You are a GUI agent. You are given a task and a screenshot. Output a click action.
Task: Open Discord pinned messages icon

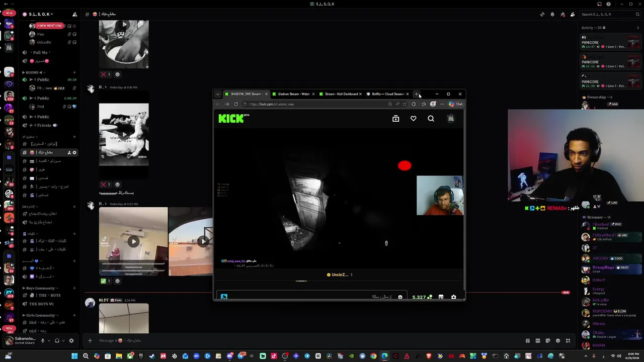(562, 14)
